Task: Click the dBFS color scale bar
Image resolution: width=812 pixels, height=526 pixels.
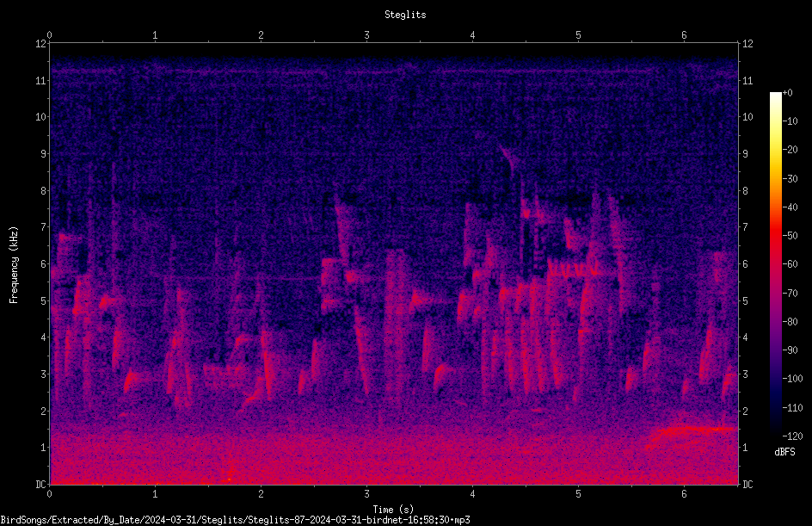Action: tap(775, 263)
